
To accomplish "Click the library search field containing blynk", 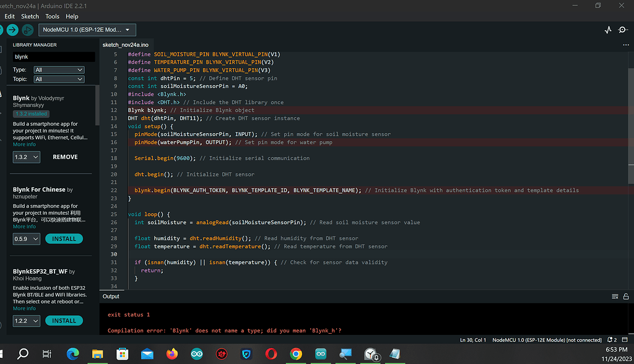I will click(x=53, y=56).
